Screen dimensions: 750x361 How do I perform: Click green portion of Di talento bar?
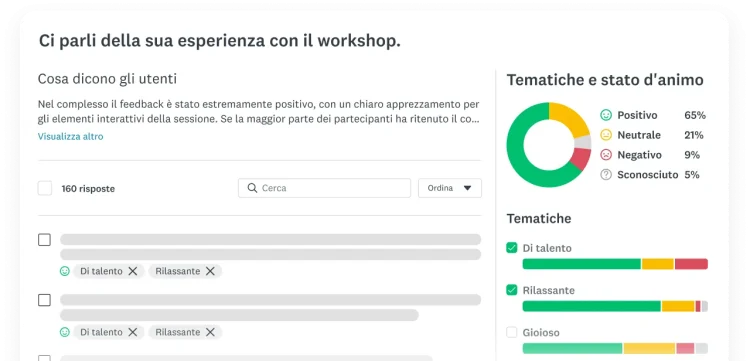582,264
